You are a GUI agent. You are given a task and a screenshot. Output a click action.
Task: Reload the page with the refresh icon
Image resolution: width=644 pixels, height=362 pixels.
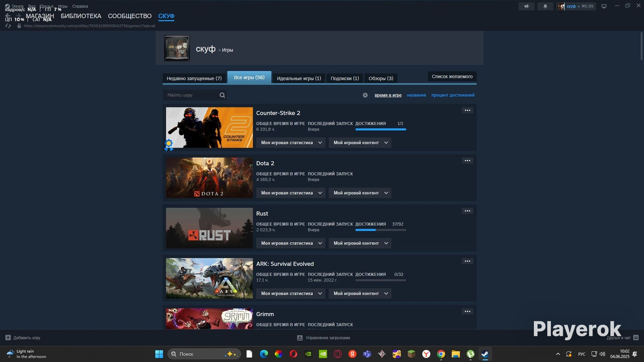8,26
